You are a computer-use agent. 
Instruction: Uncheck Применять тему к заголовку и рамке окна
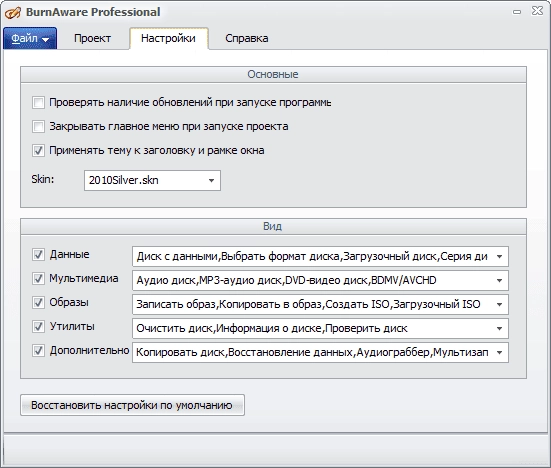[38, 150]
